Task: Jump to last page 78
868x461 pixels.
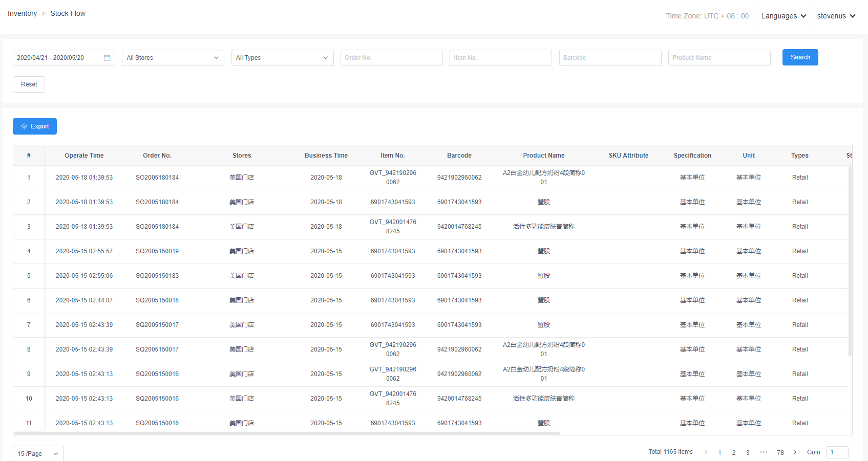Action: click(x=780, y=452)
